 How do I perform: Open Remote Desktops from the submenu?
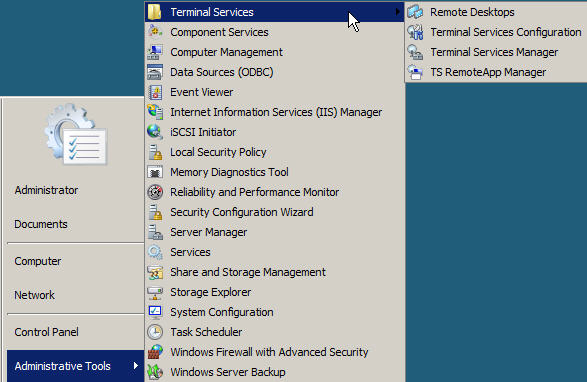496,12
